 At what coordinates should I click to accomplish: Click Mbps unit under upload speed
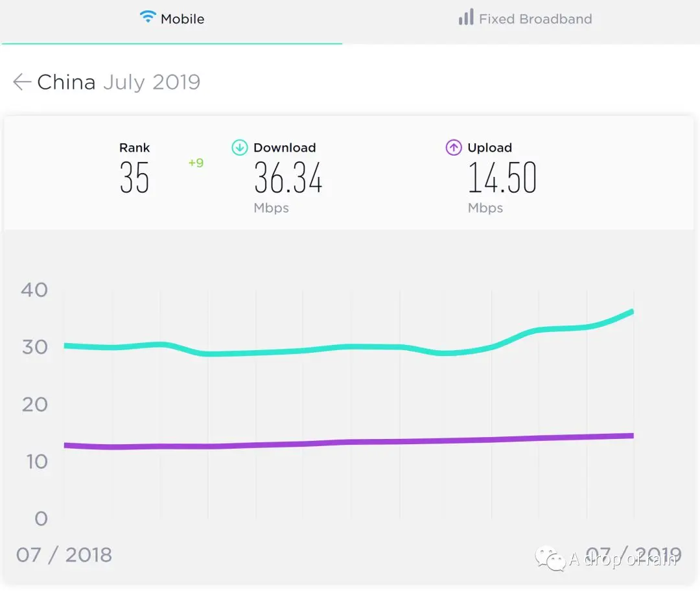[485, 209]
